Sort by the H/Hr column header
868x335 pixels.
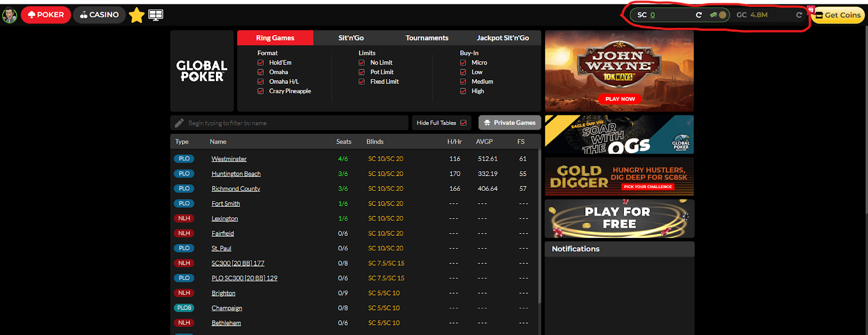coord(455,141)
